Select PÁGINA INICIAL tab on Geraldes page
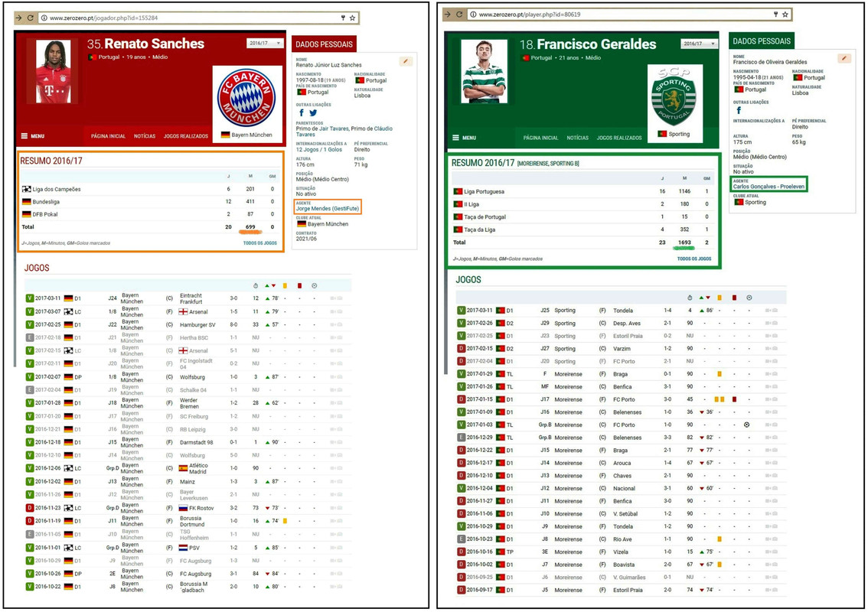This screenshot has width=868, height=612. click(x=541, y=138)
